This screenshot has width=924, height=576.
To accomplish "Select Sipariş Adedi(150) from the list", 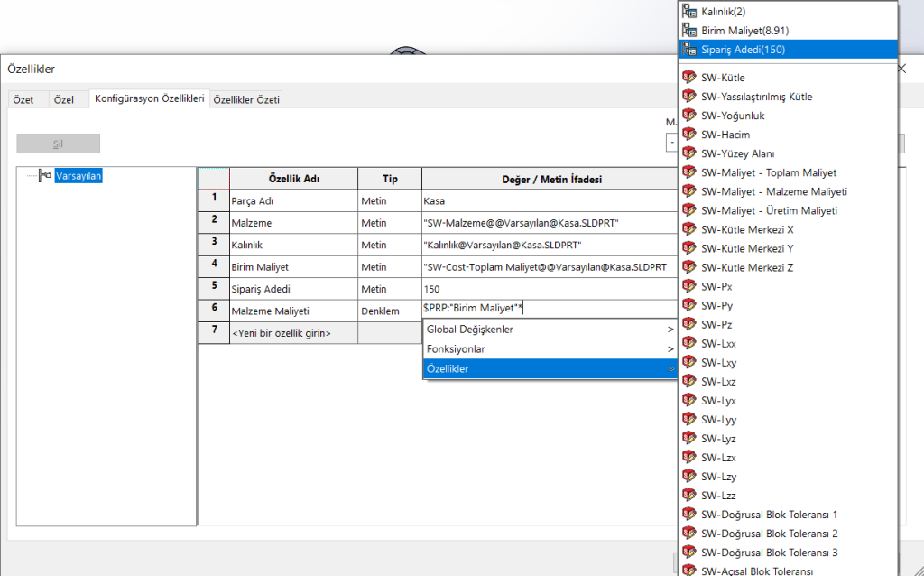I will (x=743, y=50).
